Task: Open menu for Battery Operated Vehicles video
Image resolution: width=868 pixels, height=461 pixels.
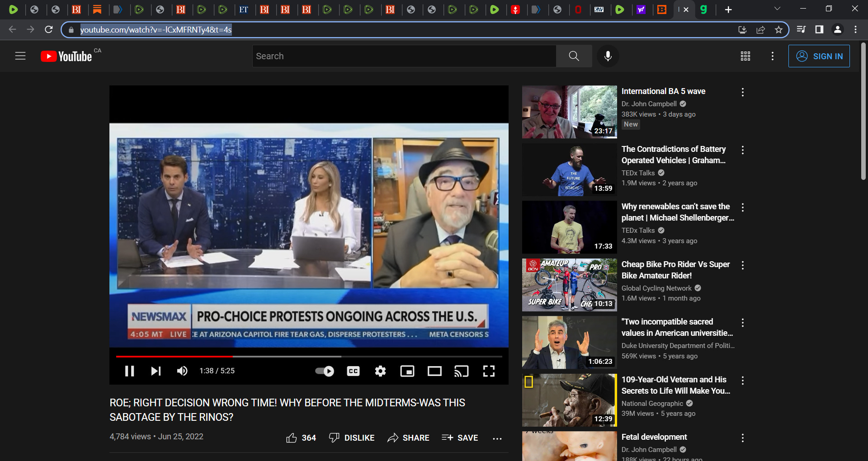Action: [x=743, y=150]
